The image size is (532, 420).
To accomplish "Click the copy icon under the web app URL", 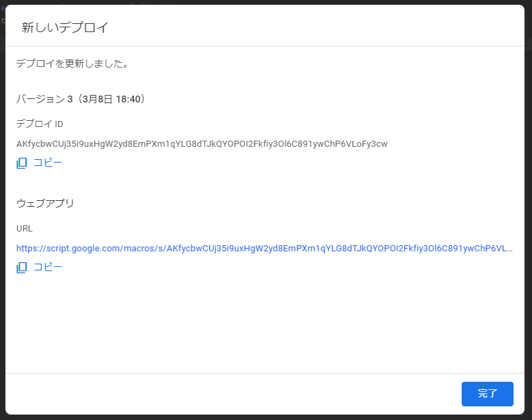I will (x=22, y=268).
